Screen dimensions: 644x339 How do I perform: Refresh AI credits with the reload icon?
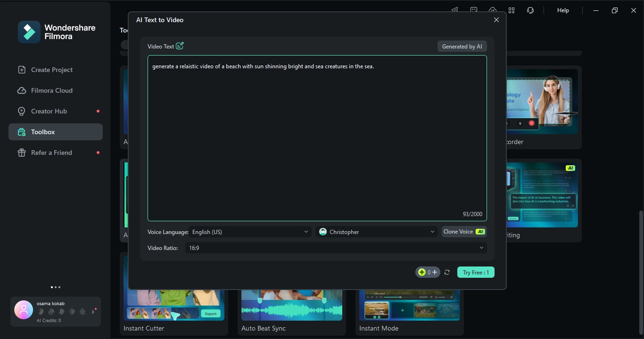point(447,272)
